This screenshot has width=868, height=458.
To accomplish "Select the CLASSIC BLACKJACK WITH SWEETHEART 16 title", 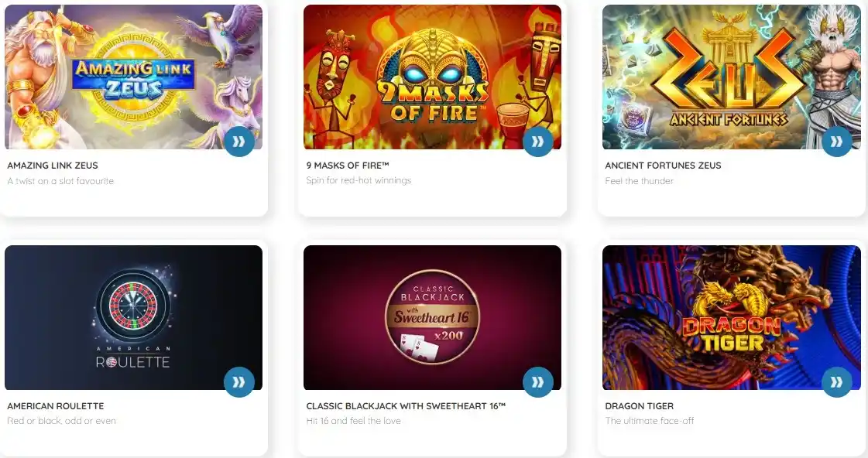I will pyautogui.click(x=406, y=406).
